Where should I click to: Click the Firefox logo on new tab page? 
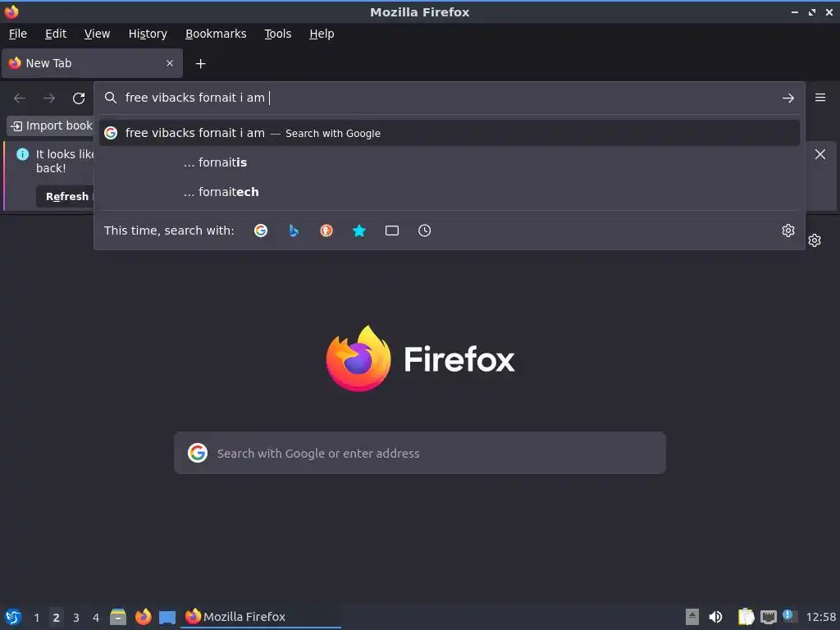[420, 358]
